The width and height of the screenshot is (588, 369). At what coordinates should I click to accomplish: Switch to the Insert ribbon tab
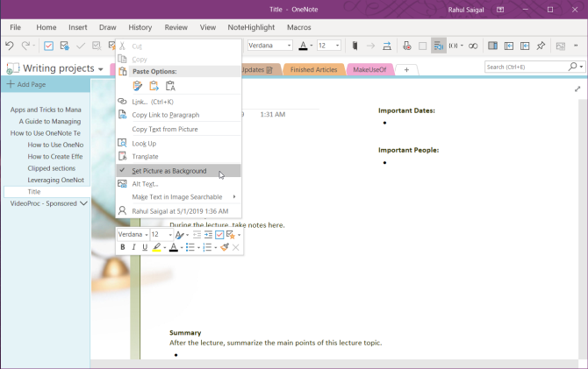[x=77, y=27]
